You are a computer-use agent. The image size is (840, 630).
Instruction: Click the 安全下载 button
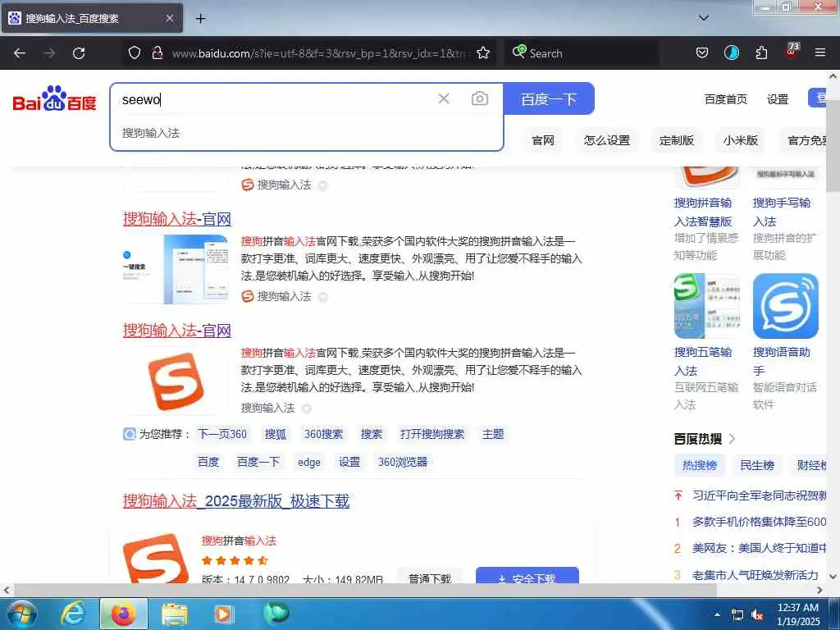tap(527, 577)
